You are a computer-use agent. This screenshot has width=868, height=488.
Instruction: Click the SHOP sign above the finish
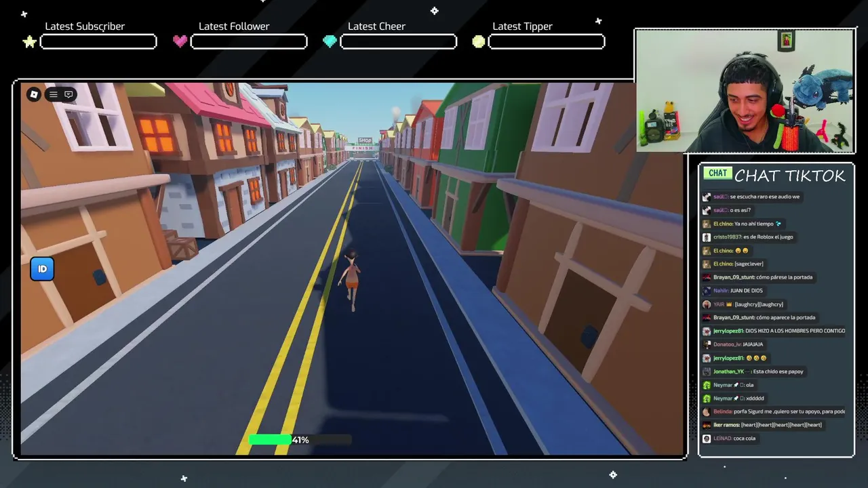point(365,140)
